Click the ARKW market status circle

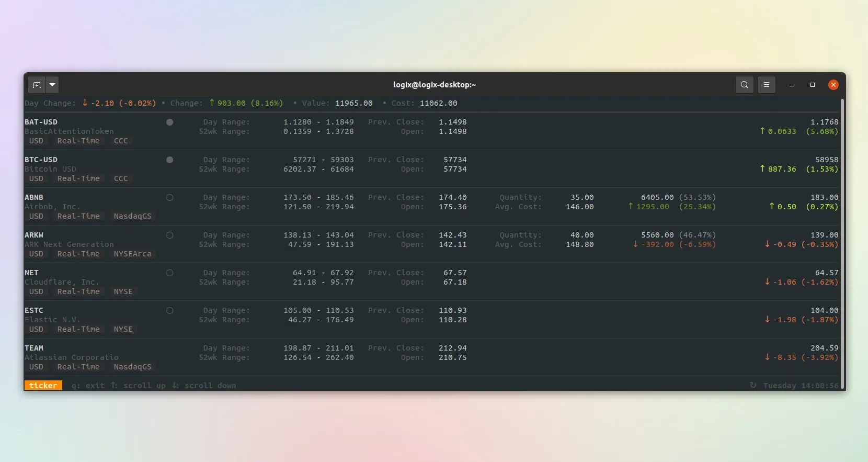169,235
